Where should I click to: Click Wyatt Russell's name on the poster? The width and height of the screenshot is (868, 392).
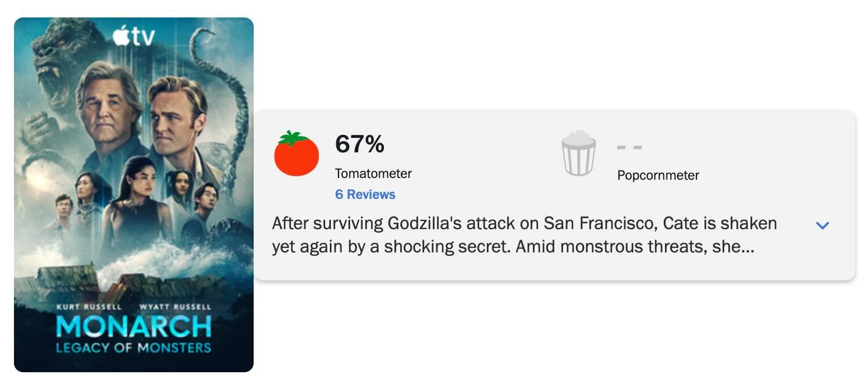(x=175, y=307)
